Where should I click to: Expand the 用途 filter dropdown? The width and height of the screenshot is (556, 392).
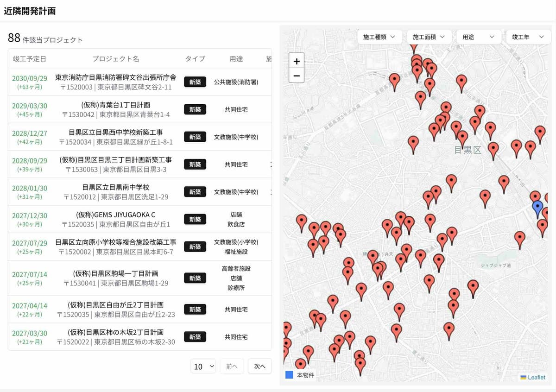tap(478, 37)
